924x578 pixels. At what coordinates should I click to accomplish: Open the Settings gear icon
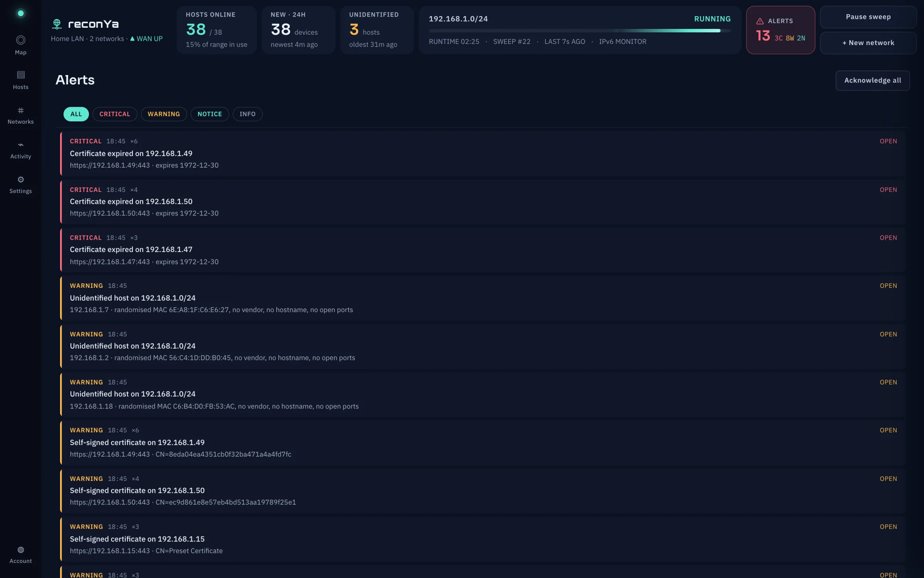click(x=21, y=180)
